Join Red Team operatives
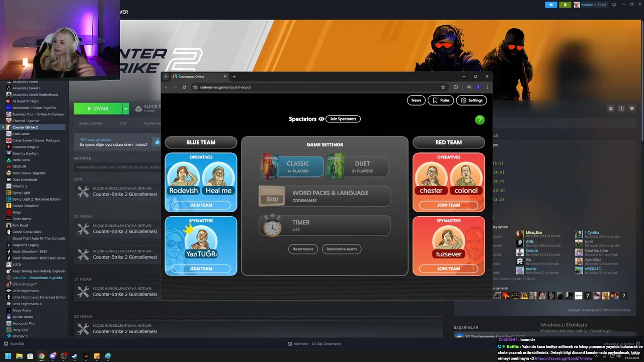Image resolution: width=644 pixels, height=362 pixels. pyautogui.click(x=448, y=205)
